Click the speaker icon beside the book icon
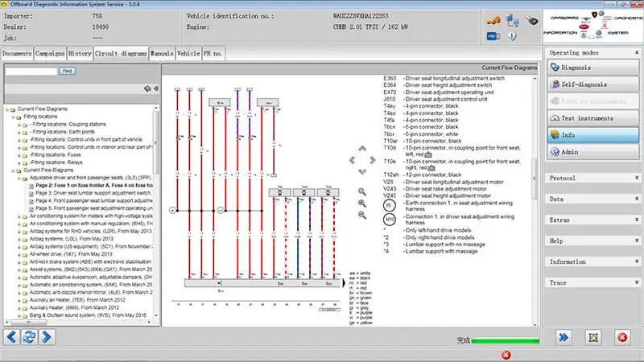This screenshot has height=362, width=644. click(x=156, y=88)
